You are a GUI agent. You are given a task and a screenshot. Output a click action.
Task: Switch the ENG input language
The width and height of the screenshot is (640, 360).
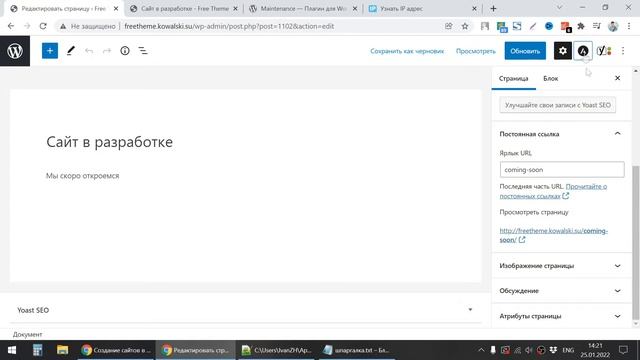pyautogui.click(x=568, y=350)
